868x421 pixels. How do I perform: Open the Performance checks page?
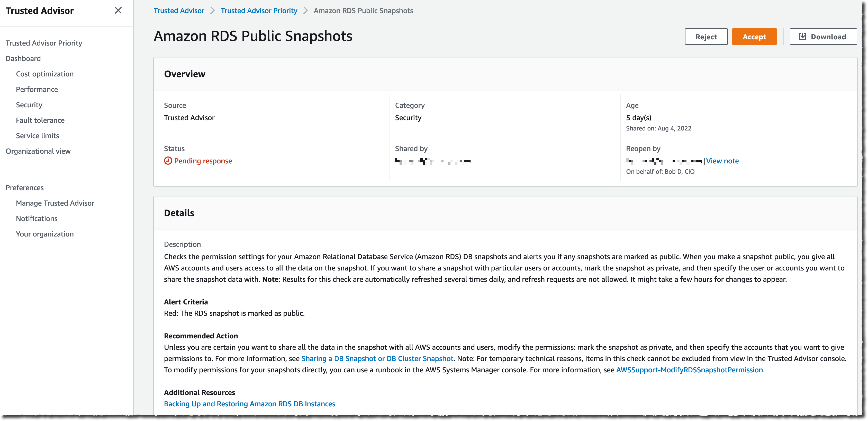click(x=37, y=89)
